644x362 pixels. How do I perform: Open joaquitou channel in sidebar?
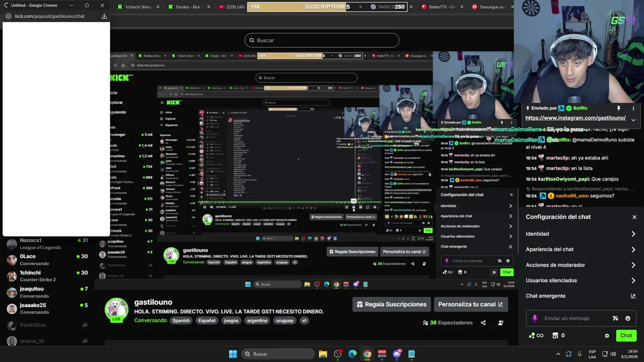click(47, 292)
